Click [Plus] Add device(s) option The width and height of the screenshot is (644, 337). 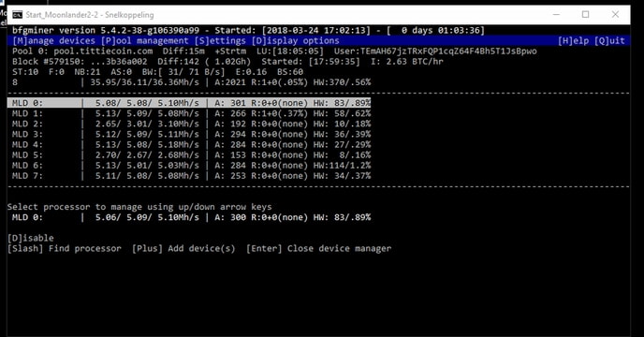(x=183, y=248)
